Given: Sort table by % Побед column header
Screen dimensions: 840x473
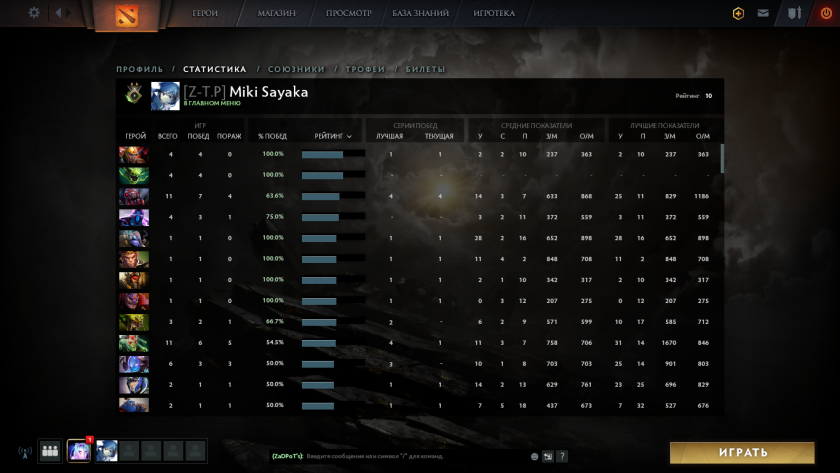Looking at the screenshot, I should [x=272, y=136].
